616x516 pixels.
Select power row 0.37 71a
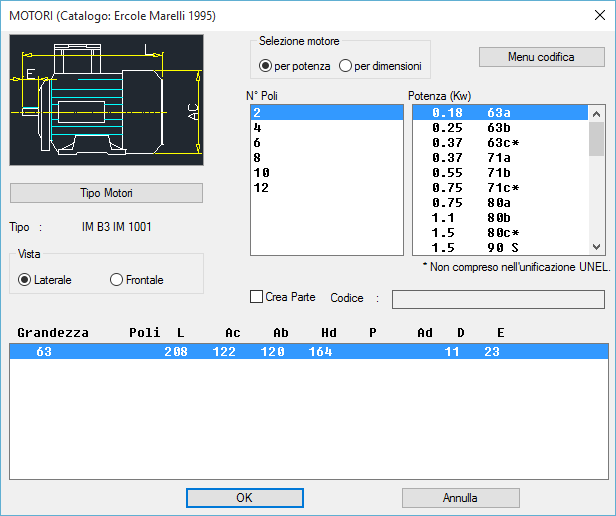pos(500,158)
